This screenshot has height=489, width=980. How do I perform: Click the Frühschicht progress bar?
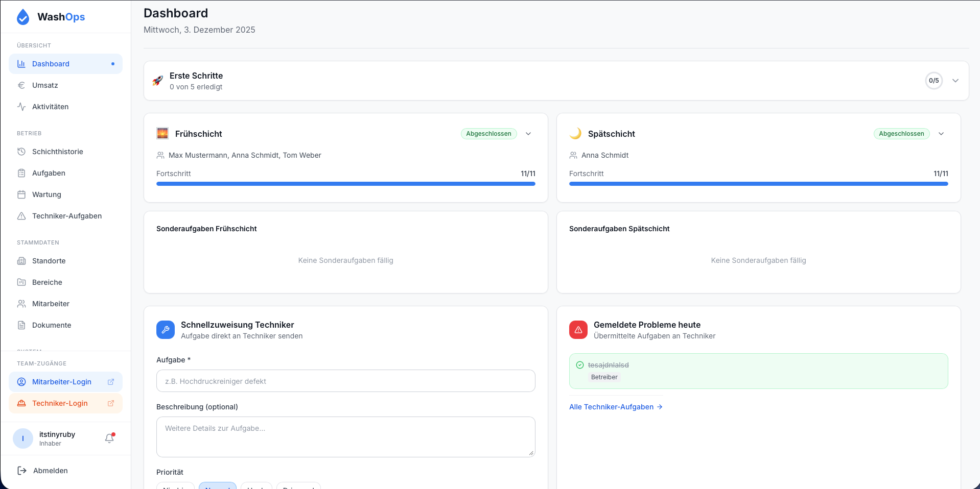pyautogui.click(x=346, y=184)
